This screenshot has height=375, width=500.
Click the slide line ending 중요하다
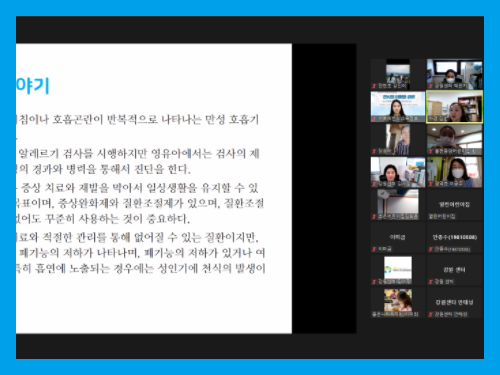(x=103, y=219)
